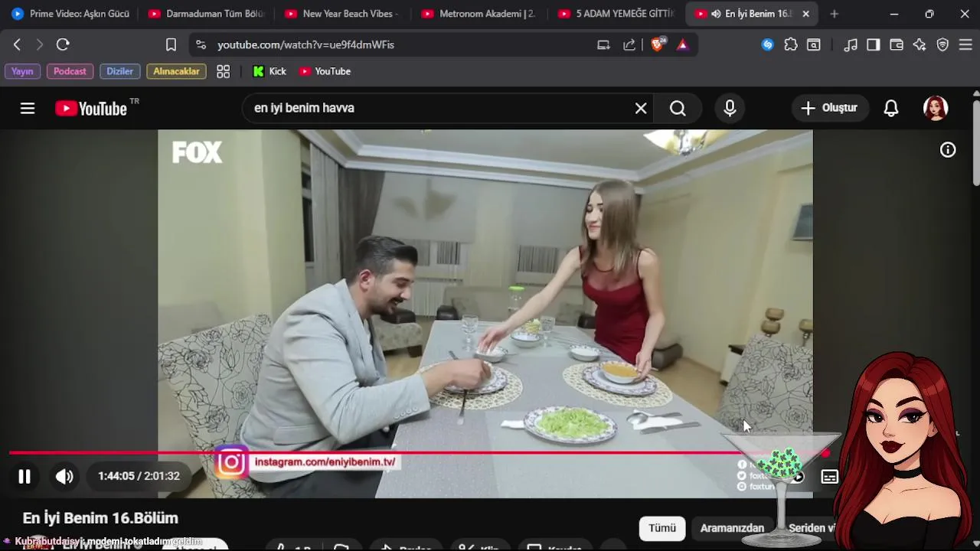Screen dimensions: 980x551
Task: Open the tab search icon in the toolbar
Action: pos(814,44)
